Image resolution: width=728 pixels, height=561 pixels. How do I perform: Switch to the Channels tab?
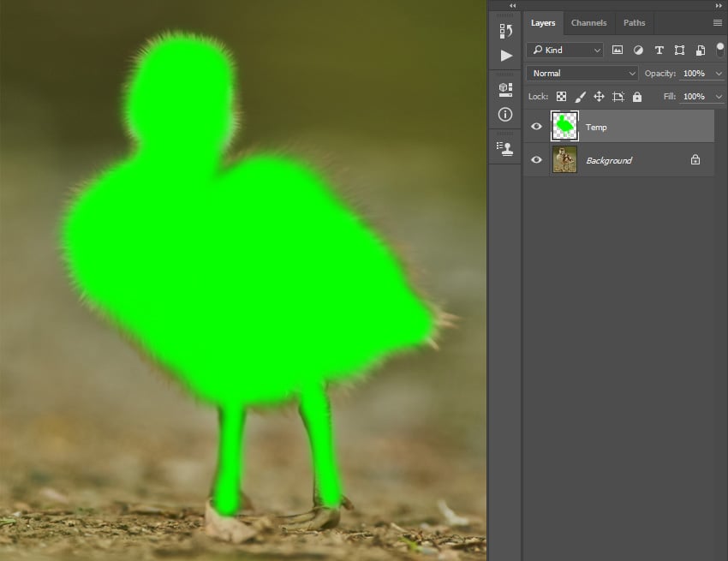(589, 23)
